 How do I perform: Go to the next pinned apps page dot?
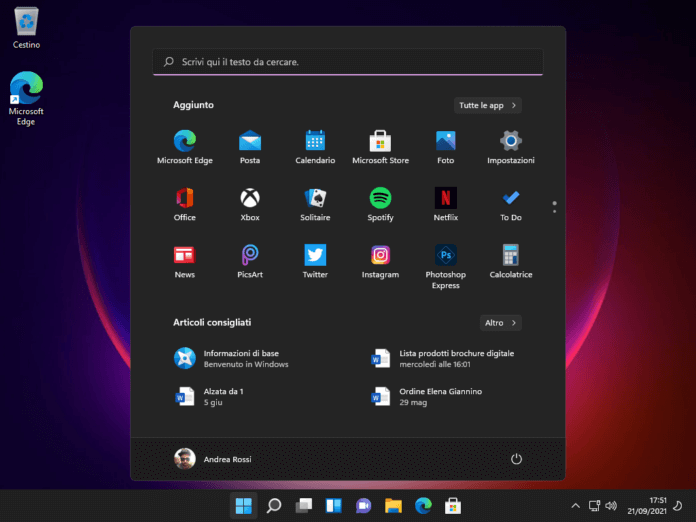tap(554, 211)
